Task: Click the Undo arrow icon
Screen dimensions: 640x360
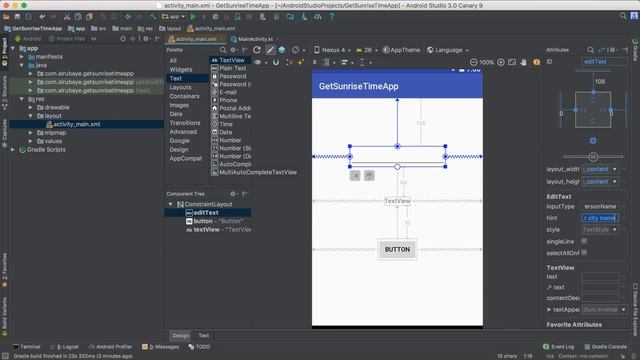Action: [42, 17]
